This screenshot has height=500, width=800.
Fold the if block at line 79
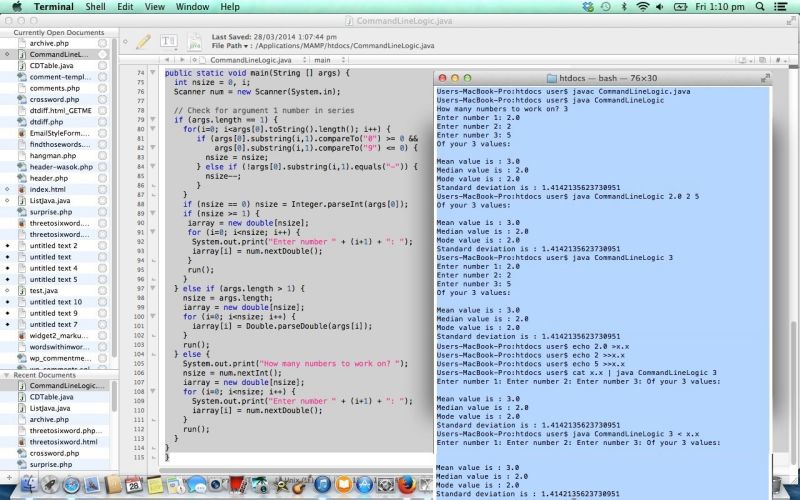(x=153, y=119)
